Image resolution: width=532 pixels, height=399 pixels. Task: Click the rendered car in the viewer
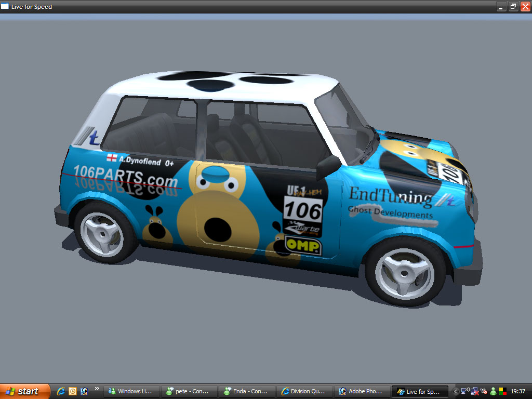point(268,188)
